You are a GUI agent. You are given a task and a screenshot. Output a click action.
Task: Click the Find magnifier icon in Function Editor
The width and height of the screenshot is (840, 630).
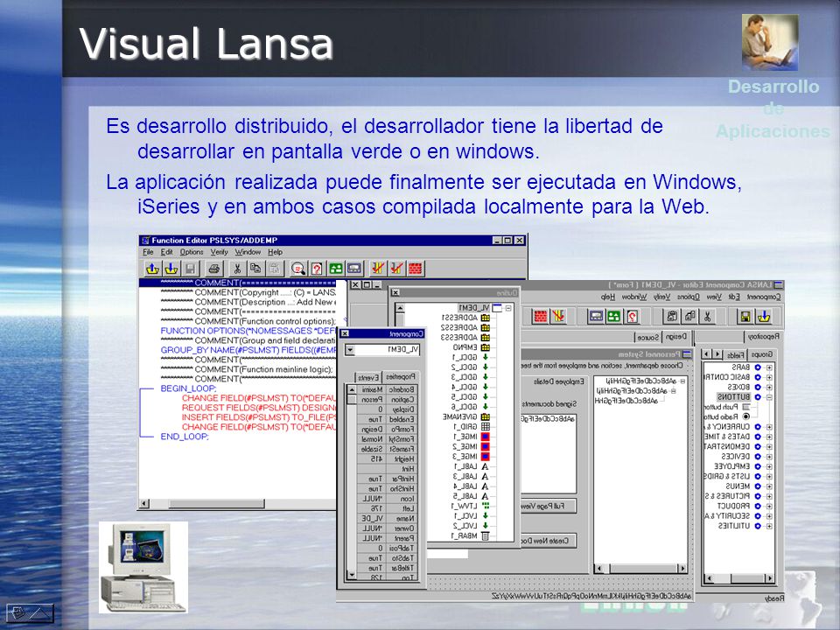click(298, 269)
